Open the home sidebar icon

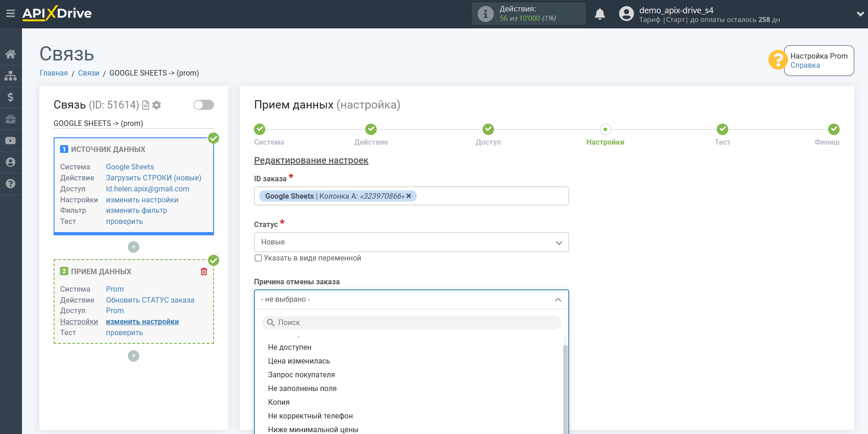pyautogui.click(x=11, y=54)
